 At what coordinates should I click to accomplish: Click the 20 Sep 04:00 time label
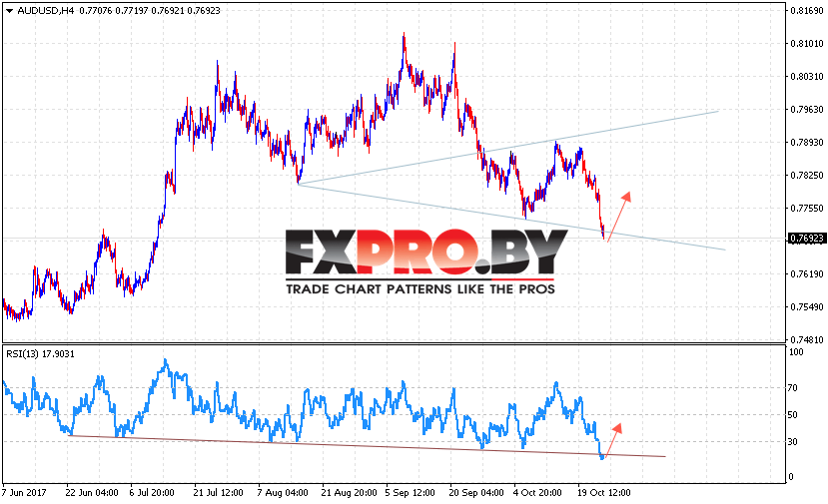(476, 493)
